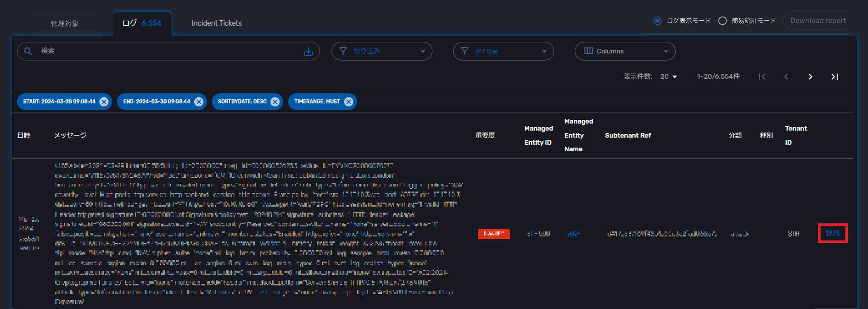Jump to the first page of logs

coord(762,77)
